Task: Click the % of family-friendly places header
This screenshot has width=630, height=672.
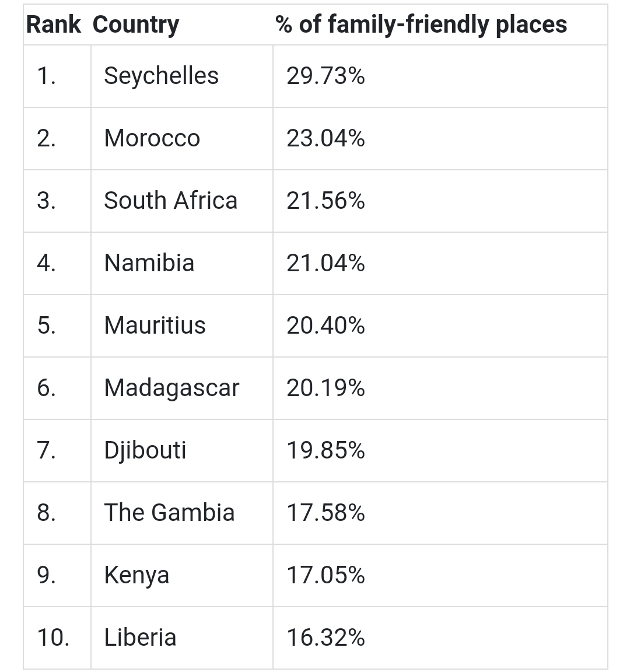Action: click(421, 24)
